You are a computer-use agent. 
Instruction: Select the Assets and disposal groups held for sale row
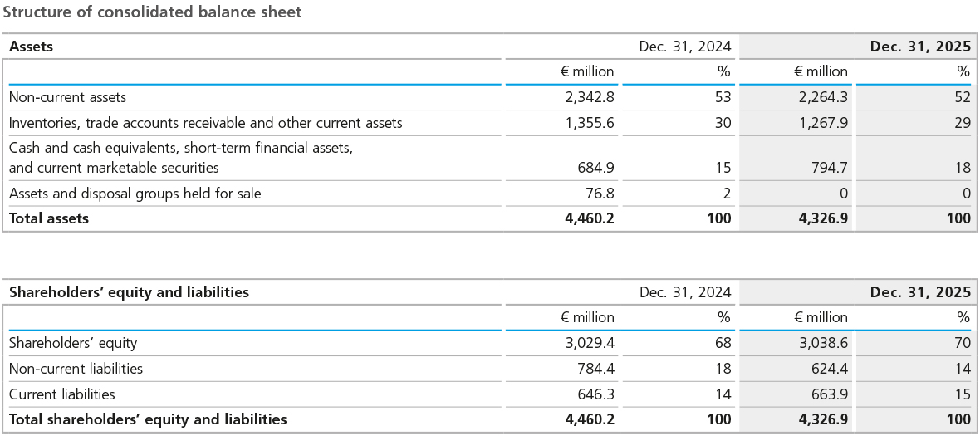(135, 194)
